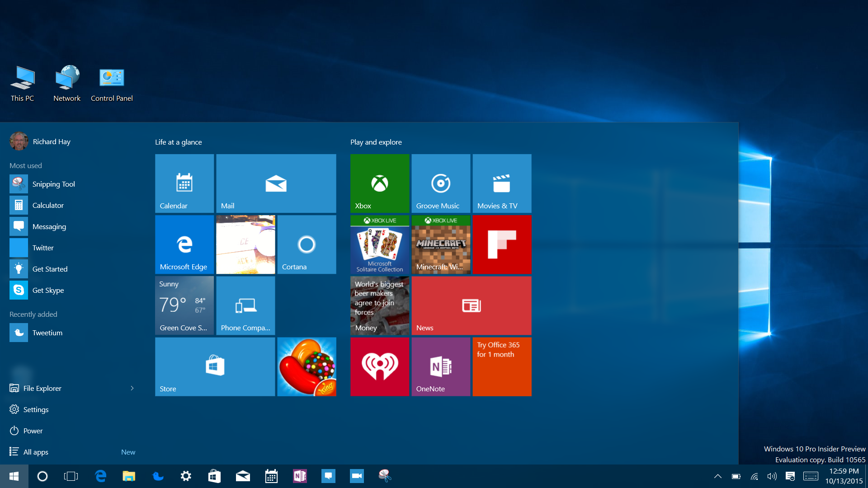The image size is (868, 488).
Task: Click the Richard Hay account picture
Action: (19, 141)
